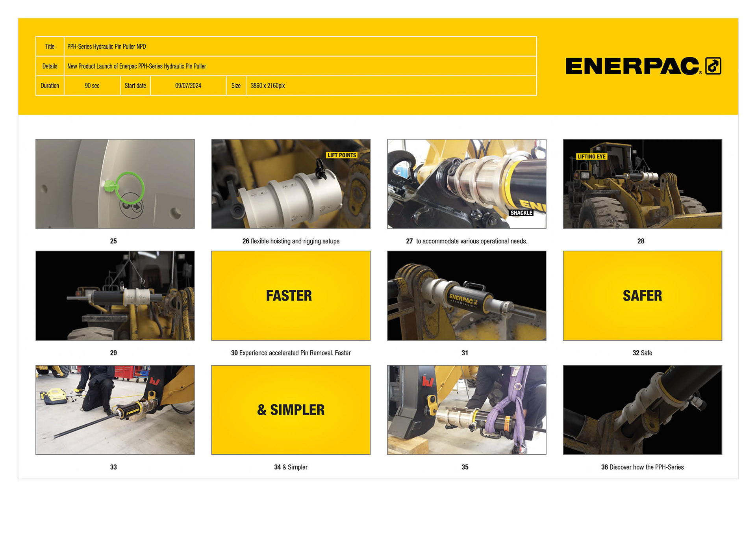Click the 3860 x 2160plx size value
The height and width of the screenshot is (535, 756).
click(268, 85)
